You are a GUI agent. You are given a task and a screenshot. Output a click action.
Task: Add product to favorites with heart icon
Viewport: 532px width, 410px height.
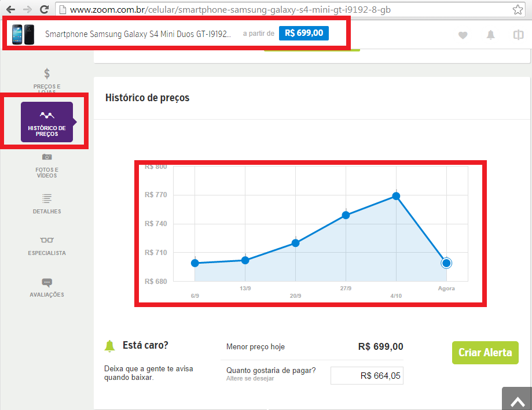pos(463,35)
